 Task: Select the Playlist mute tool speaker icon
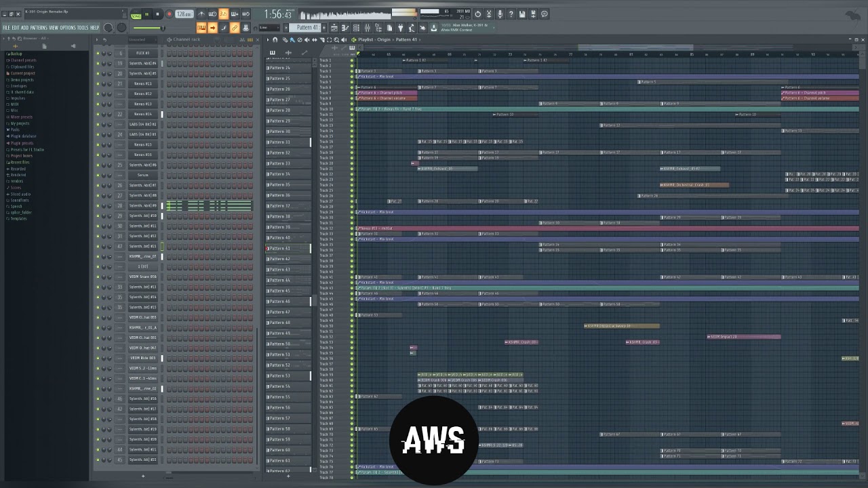click(x=307, y=40)
